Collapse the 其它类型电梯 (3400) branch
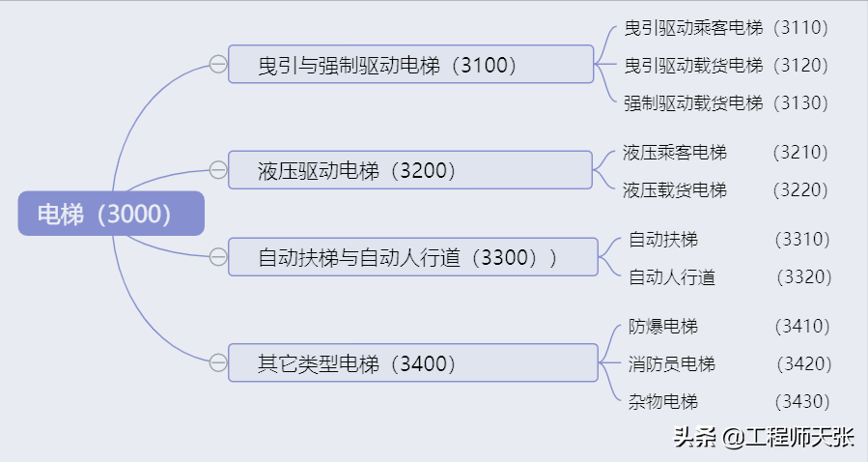 [218, 363]
